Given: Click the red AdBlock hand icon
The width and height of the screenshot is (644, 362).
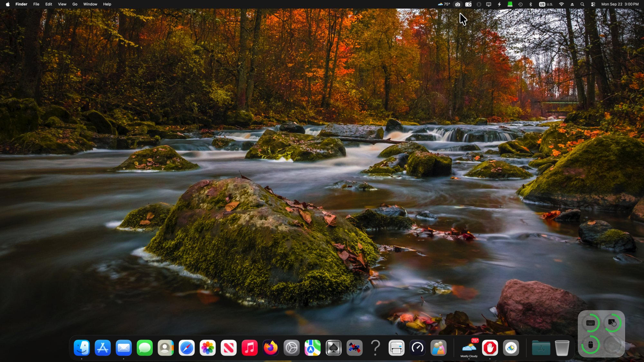Looking at the screenshot, I should [x=490, y=348].
